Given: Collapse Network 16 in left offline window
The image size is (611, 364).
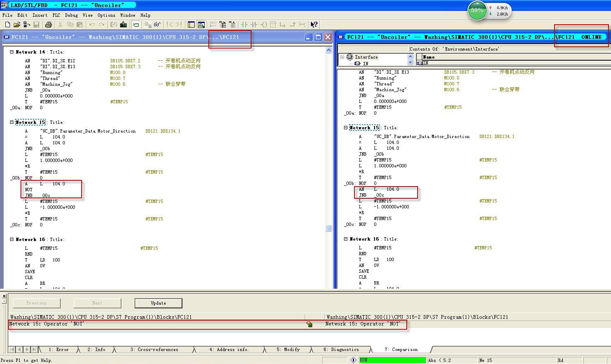Looking at the screenshot, I should point(12,239).
